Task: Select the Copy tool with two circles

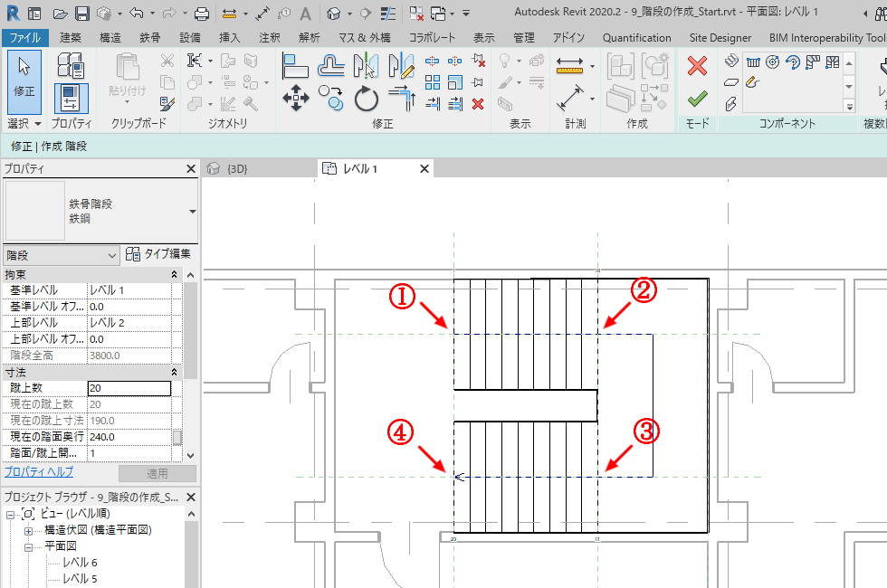Action: (x=331, y=99)
